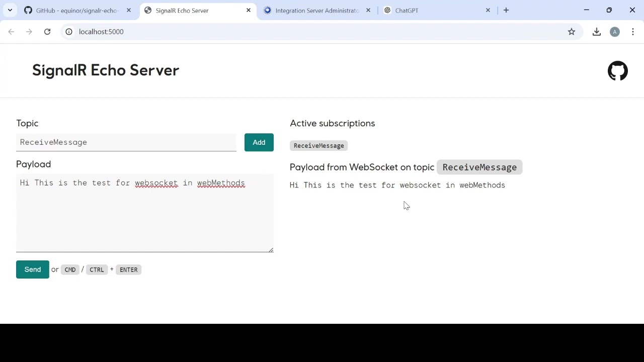Click the Active subscriptions heading
The image size is (644, 362).
(333, 123)
